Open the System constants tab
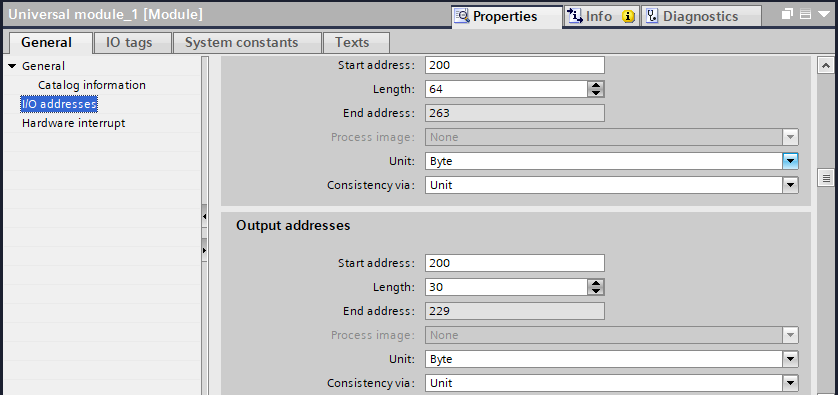Image resolution: width=838 pixels, height=395 pixels. pyautogui.click(x=242, y=42)
